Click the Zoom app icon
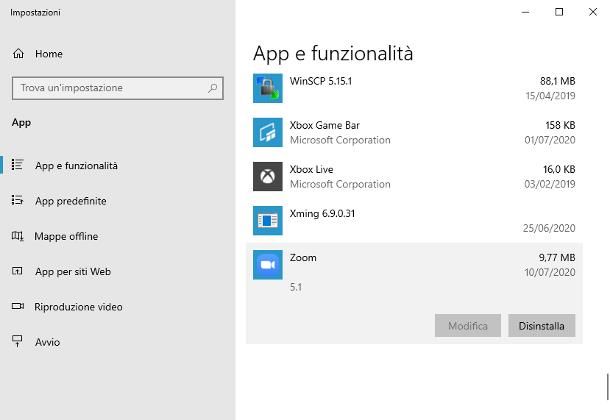This screenshot has width=610, height=420. tap(268, 265)
